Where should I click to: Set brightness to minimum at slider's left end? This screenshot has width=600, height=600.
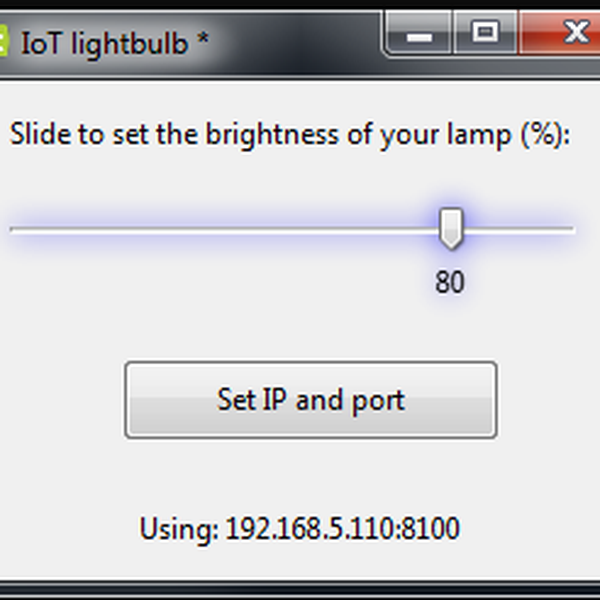pos(12,230)
